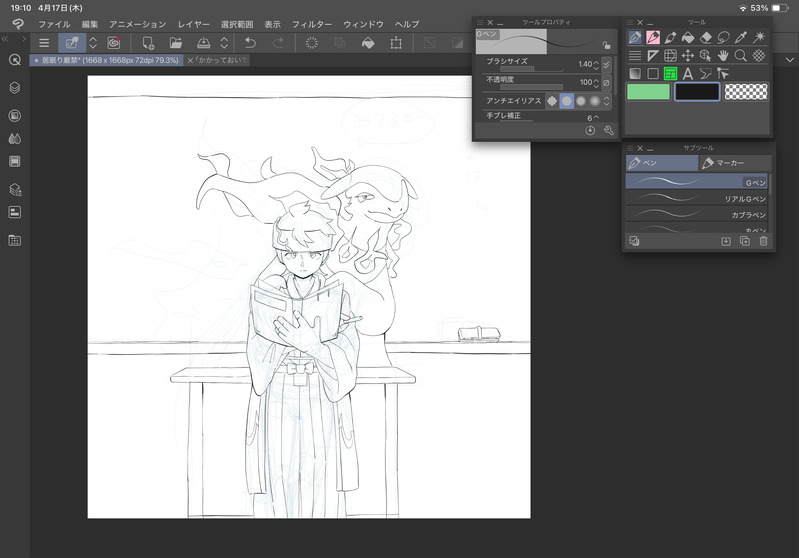Select the Ruler triangle tool
This screenshot has height=558, width=799.
(x=653, y=56)
